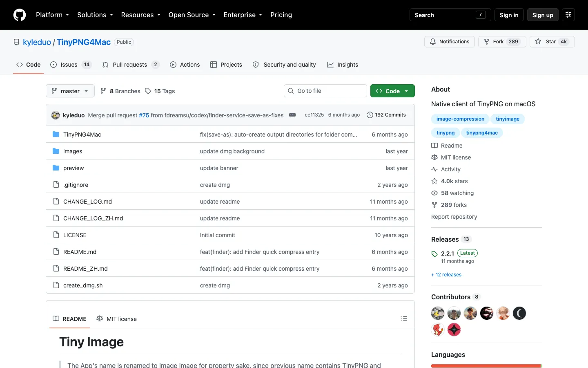The image size is (588, 368).
Task: Open the 192 Commits history
Action: [386, 115]
